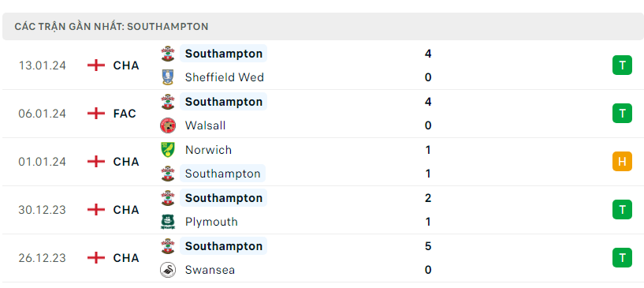Click the Plymouth club crest
This screenshot has width=644, height=288.
pos(168,222)
